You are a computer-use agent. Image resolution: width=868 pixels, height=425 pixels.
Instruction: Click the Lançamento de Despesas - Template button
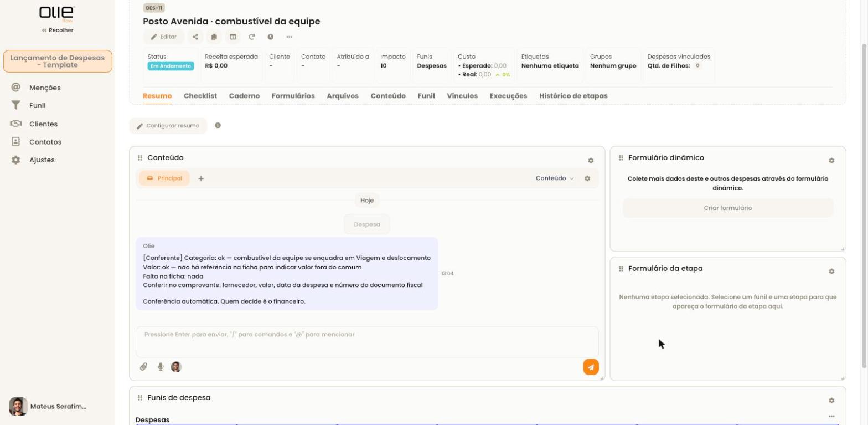(58, 62)
